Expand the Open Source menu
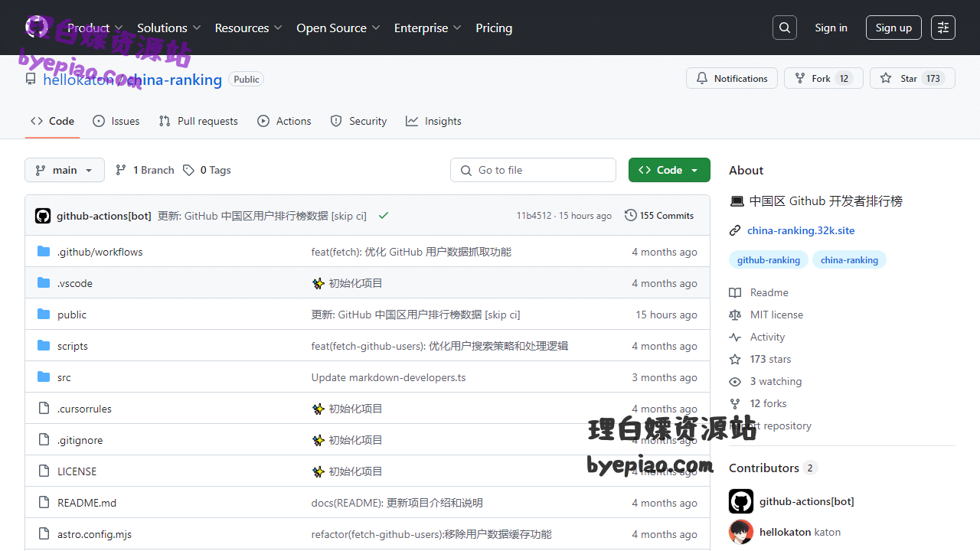The image size is (980, 551). point(338,28)
